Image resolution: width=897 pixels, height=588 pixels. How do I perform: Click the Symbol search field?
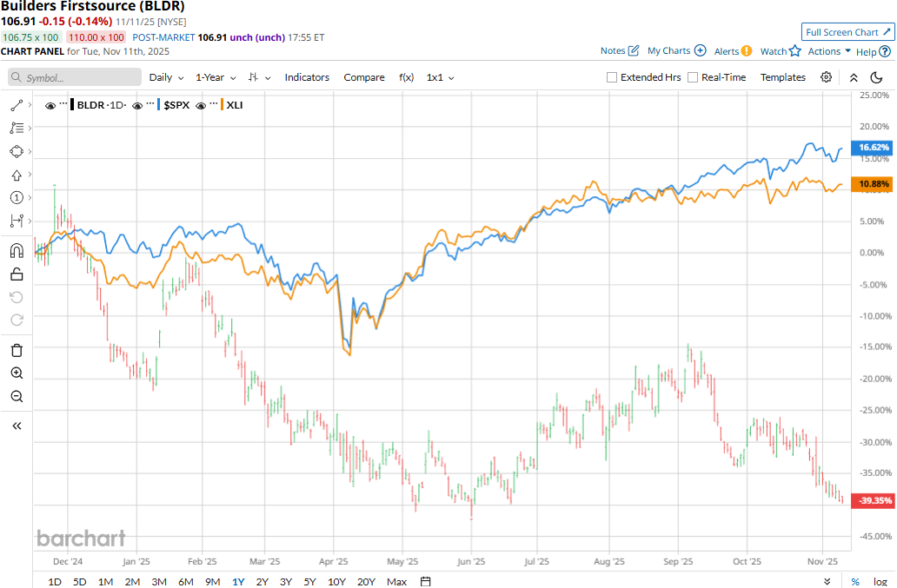(75, 77)
